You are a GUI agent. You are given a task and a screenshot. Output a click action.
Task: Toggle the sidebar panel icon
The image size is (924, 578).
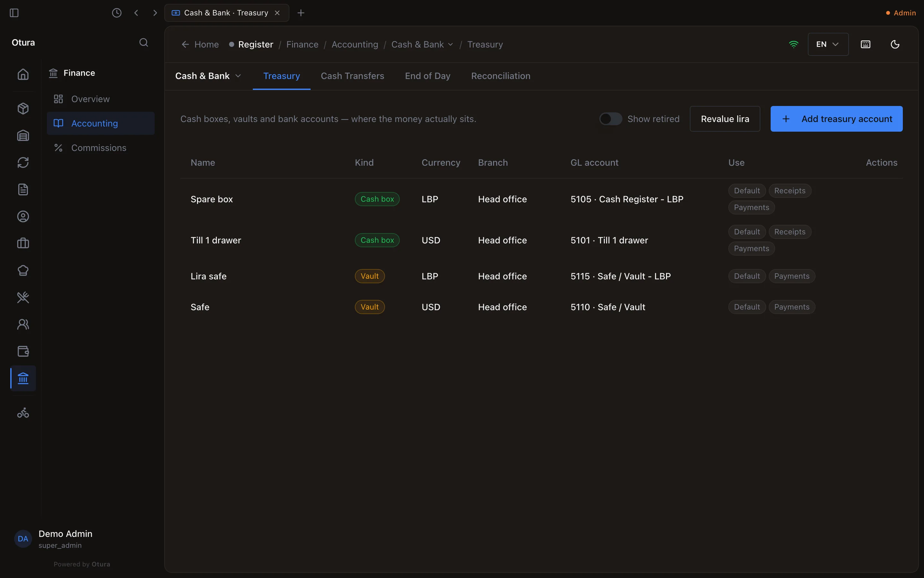[14, 13]
